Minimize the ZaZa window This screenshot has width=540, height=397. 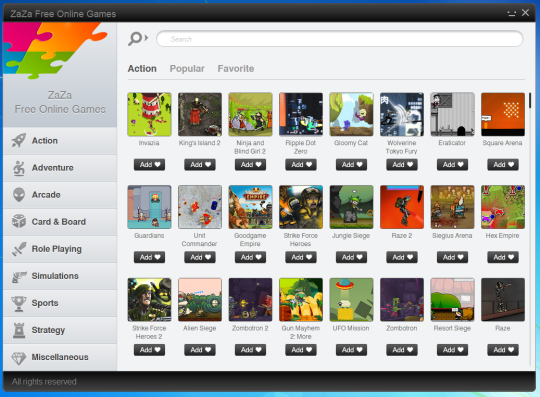(x=512, y=13)
